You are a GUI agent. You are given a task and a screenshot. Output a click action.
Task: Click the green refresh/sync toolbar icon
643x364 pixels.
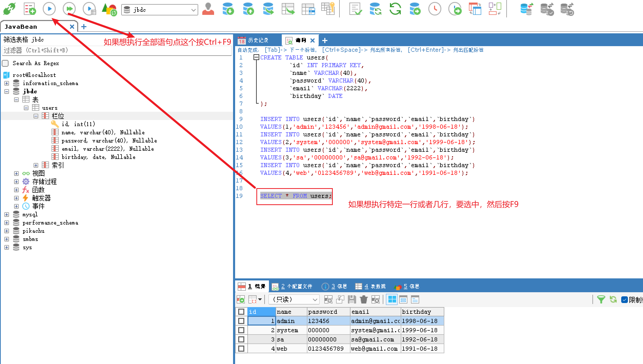[395, 9]
